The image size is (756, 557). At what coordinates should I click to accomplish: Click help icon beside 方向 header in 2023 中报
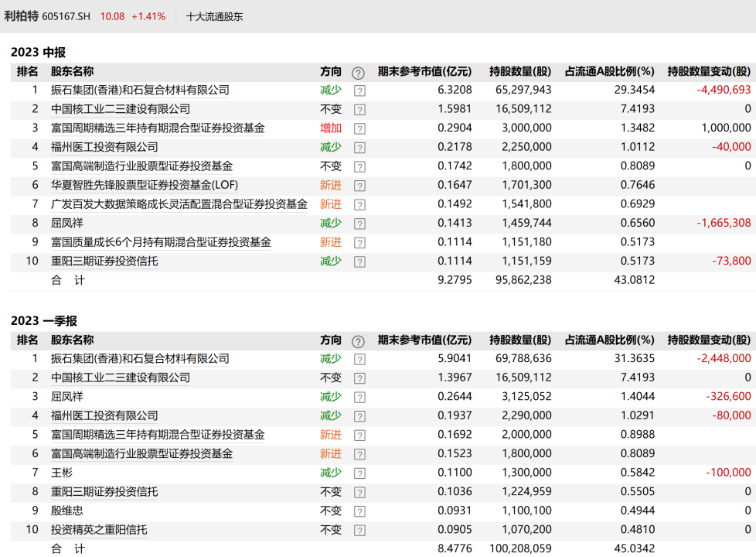pos(358,73)
